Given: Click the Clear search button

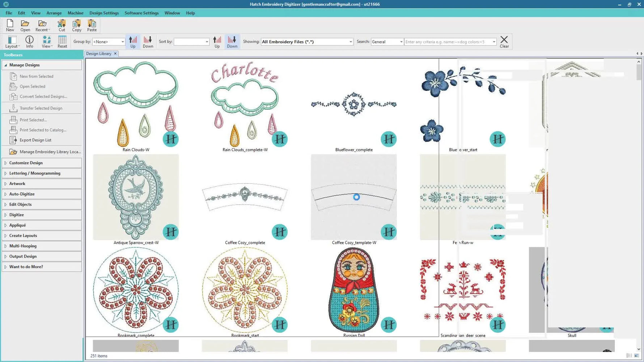Looking at the screenshot, I should point(504,41).
